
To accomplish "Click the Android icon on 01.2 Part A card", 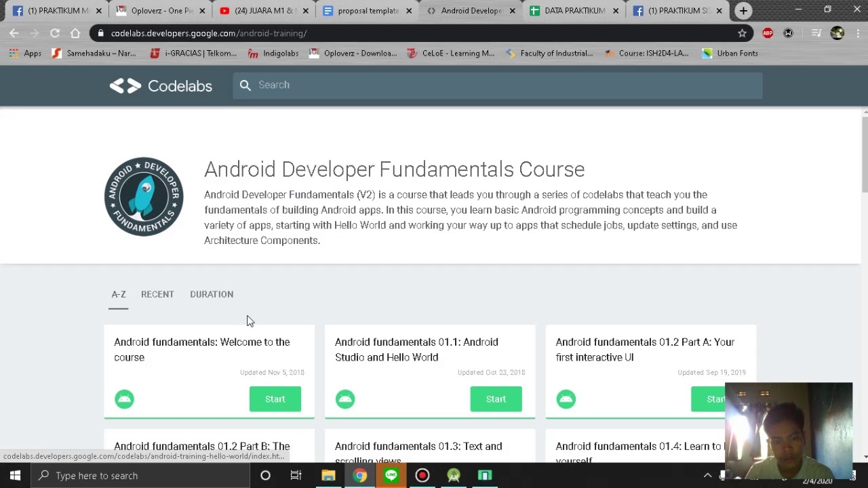I will [x=566, y=399].
